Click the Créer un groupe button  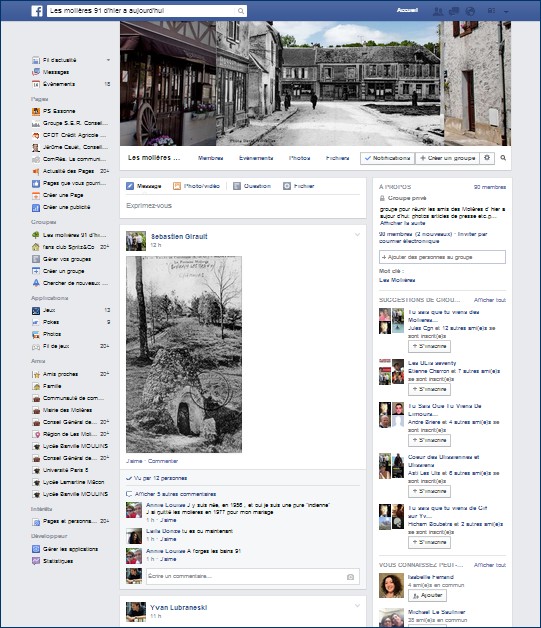pos(447,158)
